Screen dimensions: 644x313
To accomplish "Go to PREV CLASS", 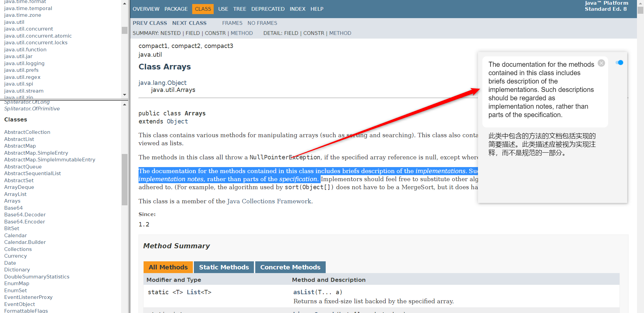I will (x=150, y=23).
